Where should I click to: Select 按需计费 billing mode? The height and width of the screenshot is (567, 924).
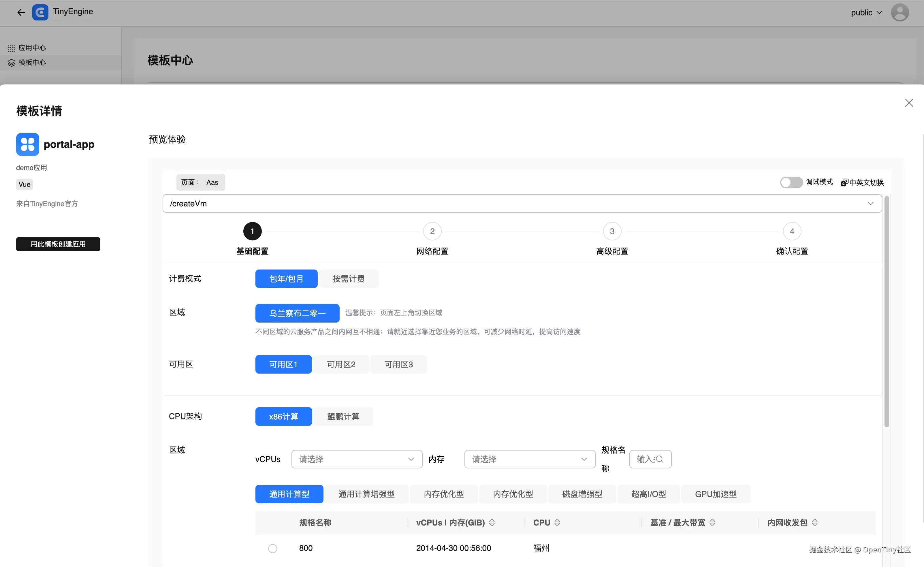[348, 279]
